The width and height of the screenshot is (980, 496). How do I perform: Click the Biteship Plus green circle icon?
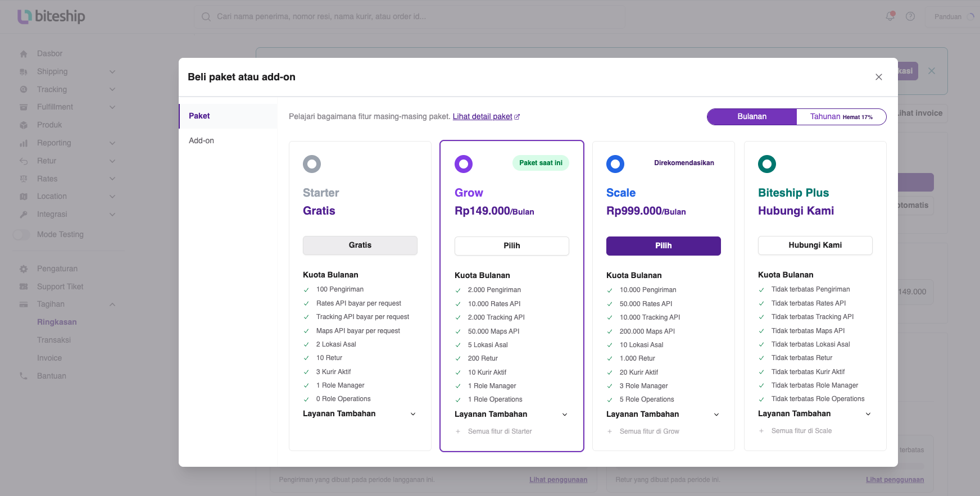point(767,164)
